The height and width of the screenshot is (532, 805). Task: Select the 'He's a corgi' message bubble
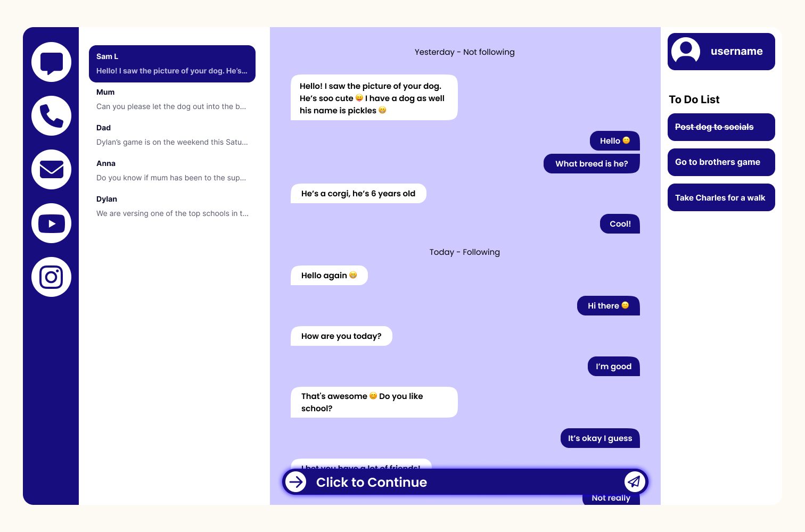pos(358,194)
